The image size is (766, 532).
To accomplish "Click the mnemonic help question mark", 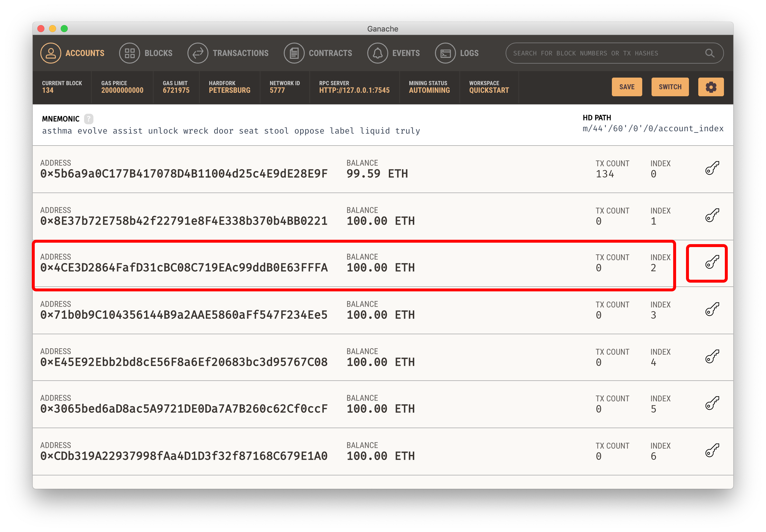I will pyautogui.click(x=88, y=119).
